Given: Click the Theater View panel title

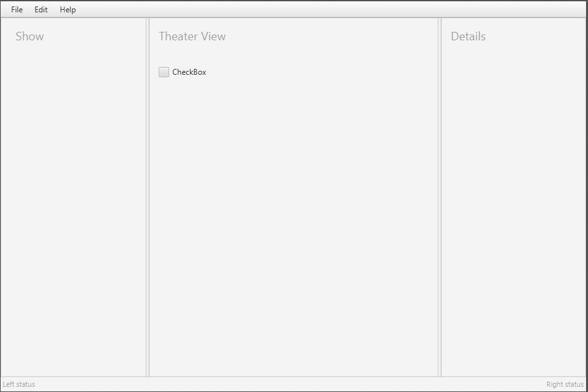Looking at the screenshot, I should click(x=192, y=36).
